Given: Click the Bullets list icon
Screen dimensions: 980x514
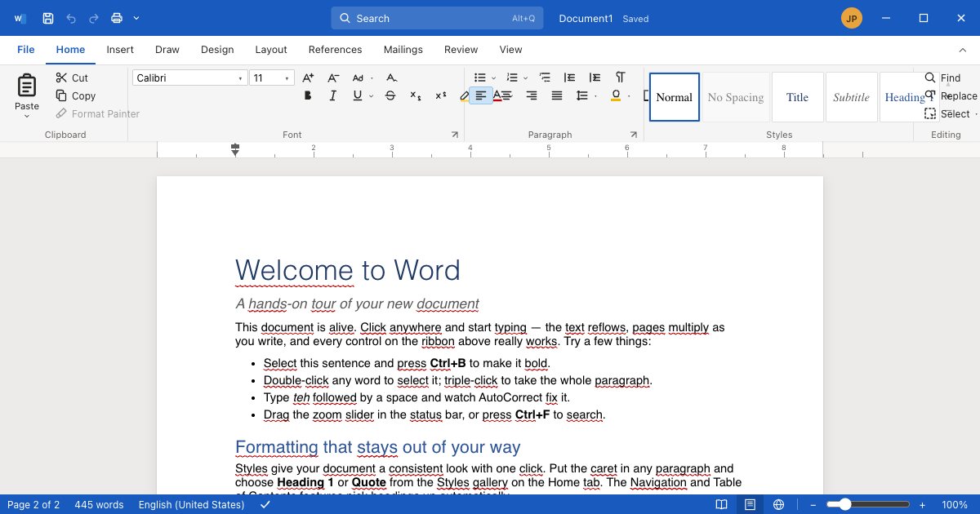Looking at the screenshot, I should (481, 78).
